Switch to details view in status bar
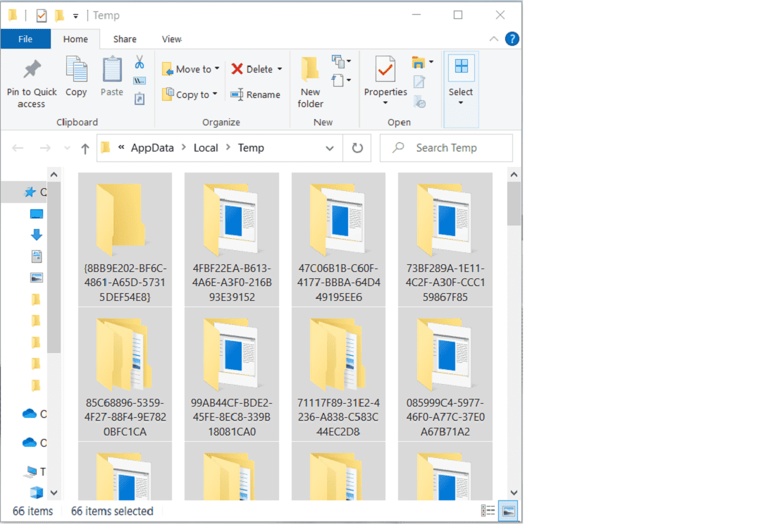The image size is (761, 532). (488, 511)
